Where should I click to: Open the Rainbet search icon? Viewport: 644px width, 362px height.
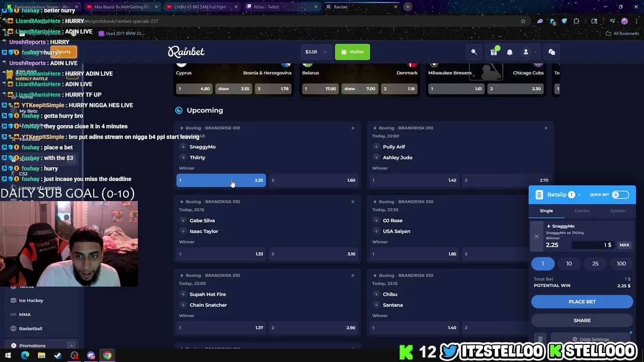tap(474, 52)
